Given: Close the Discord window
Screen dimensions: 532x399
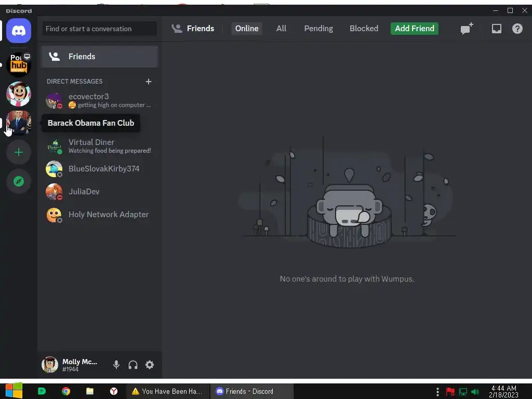Looking at the screenshot, I should point(524,10).
